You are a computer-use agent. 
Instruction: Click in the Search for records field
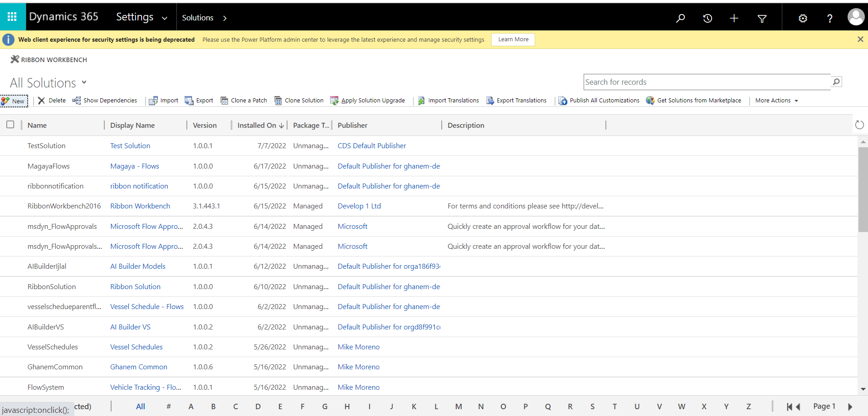pyautogui.click(x=707, y=82)
